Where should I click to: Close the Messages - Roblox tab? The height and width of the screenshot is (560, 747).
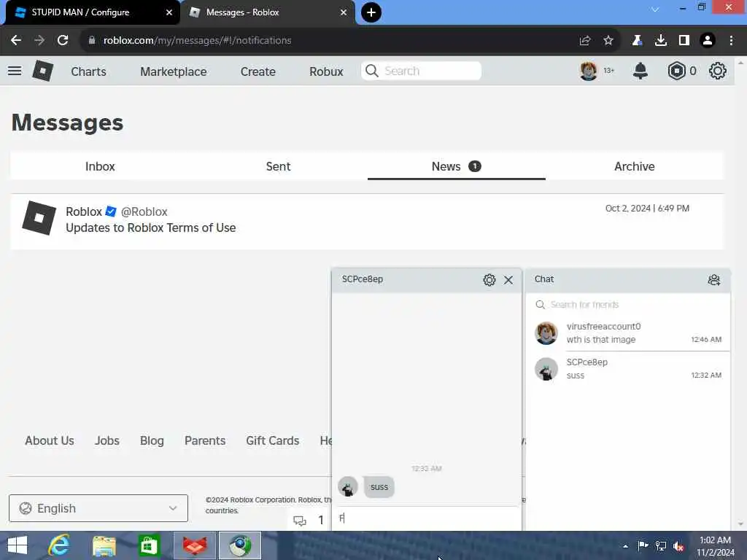(344, 12)
